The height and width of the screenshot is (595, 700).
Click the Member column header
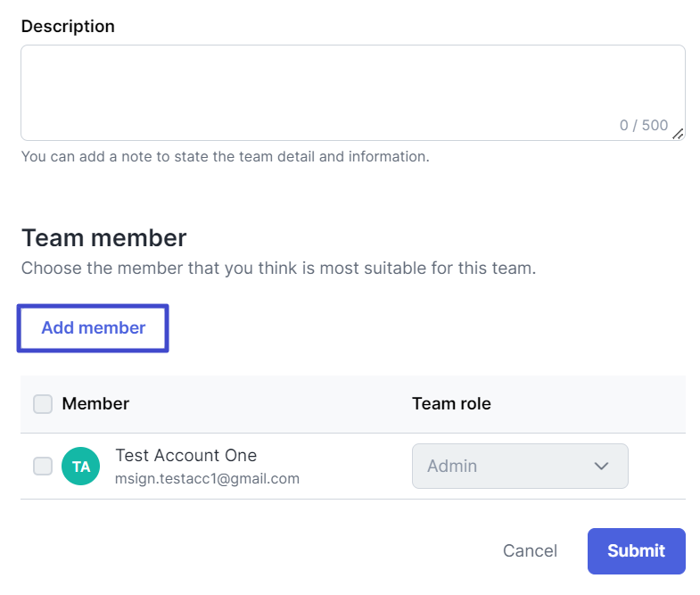[x=95, y=404]
